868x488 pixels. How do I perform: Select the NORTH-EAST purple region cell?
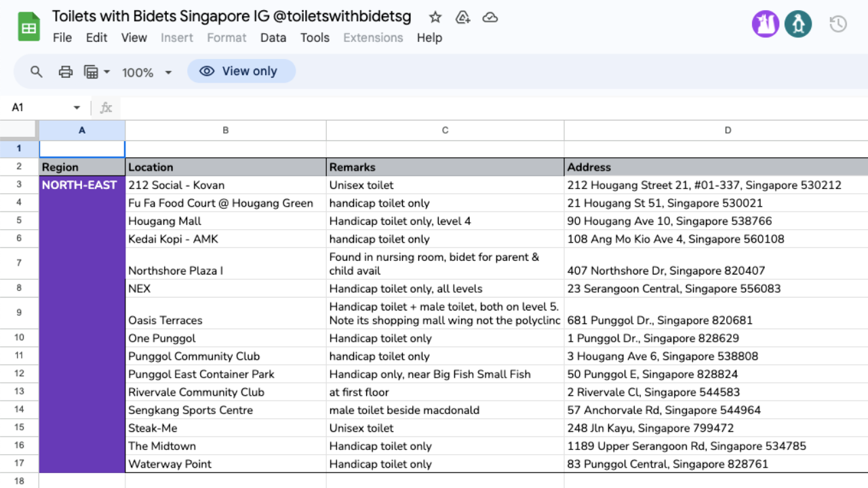point(82,324)
